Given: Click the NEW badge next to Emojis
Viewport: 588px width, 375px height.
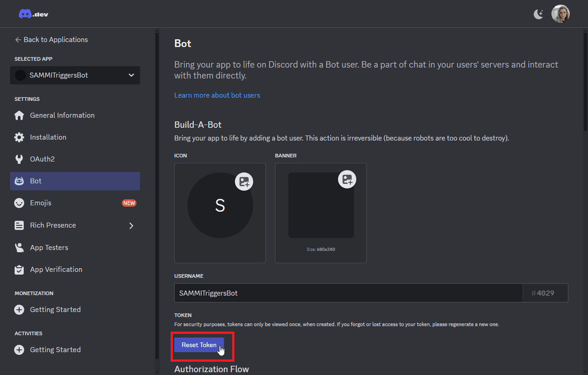Looking at the screenshot, I should click(x=129, y=203).
